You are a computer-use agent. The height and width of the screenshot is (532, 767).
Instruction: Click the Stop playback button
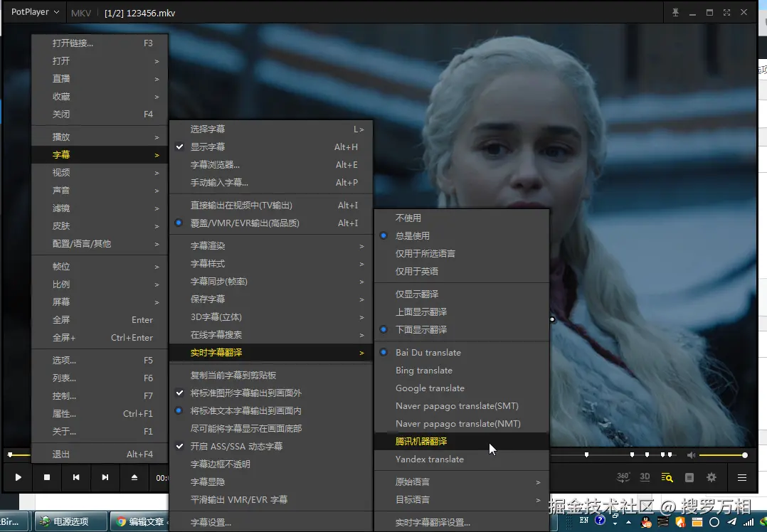pos(47,477)
